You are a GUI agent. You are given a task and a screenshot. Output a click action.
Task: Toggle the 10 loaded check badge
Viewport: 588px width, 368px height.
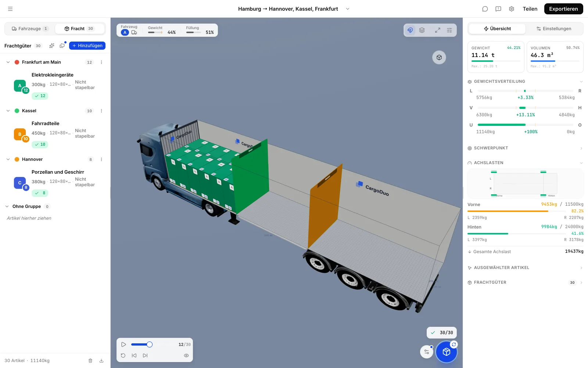[x=40, y=145]
